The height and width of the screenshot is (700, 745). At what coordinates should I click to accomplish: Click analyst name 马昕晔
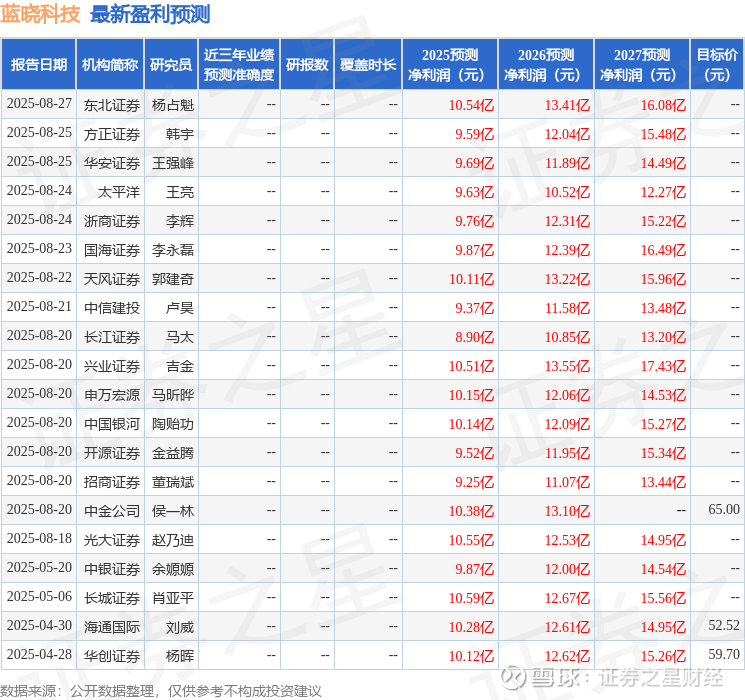click(x=173, y=395)
